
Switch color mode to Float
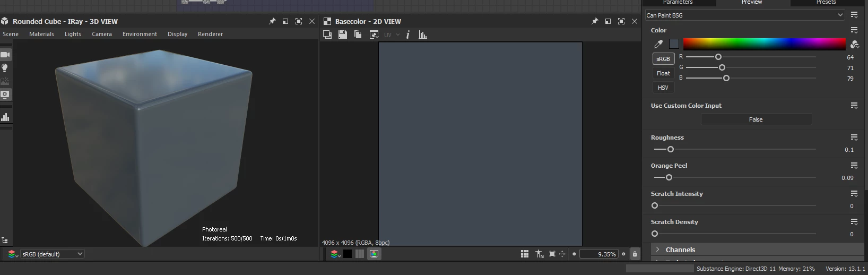[663, 73]
